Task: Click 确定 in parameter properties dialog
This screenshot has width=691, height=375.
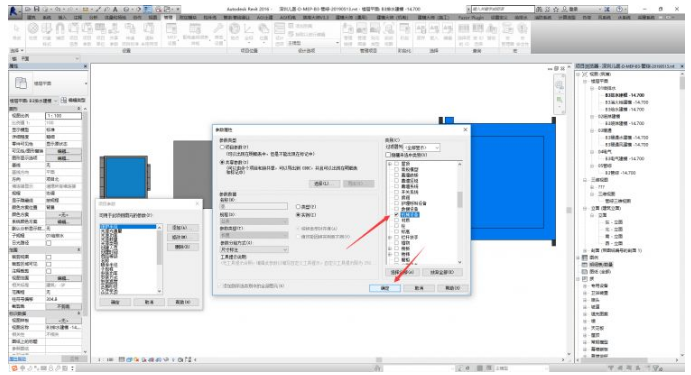Action: (x=385, y=288)
